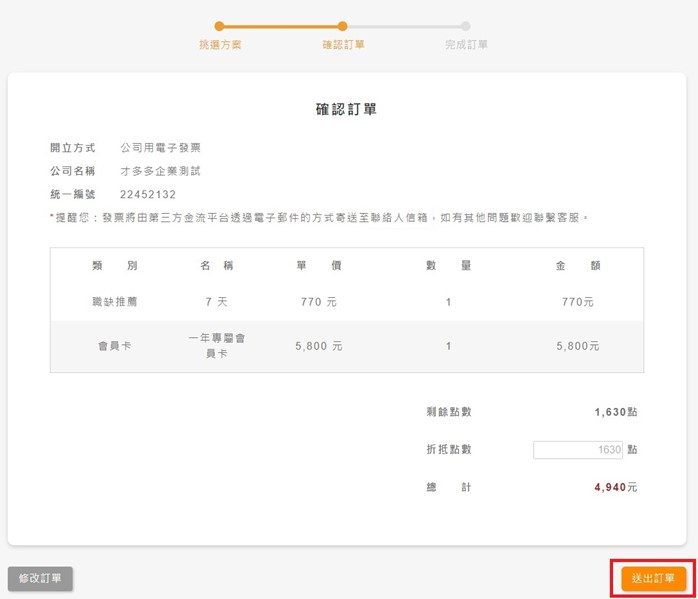
Task: Click the 統一編號 label
Action: tap(73, 194)
